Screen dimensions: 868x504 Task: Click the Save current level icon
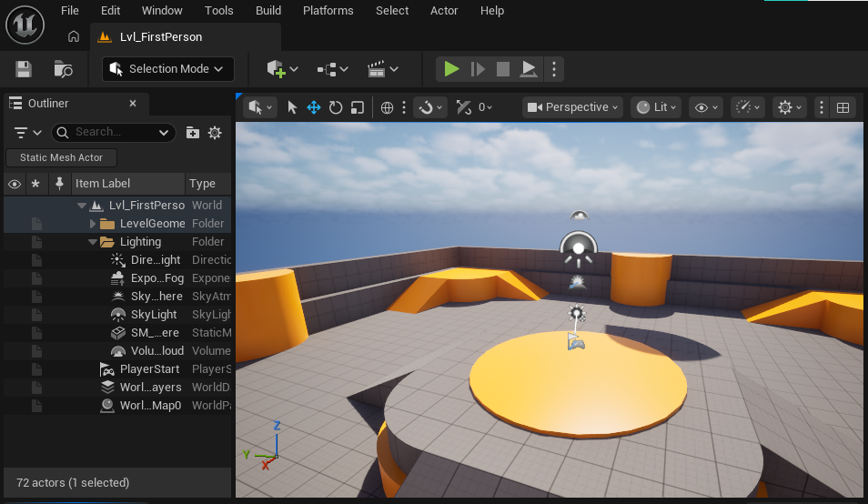(x=24, y=69)
